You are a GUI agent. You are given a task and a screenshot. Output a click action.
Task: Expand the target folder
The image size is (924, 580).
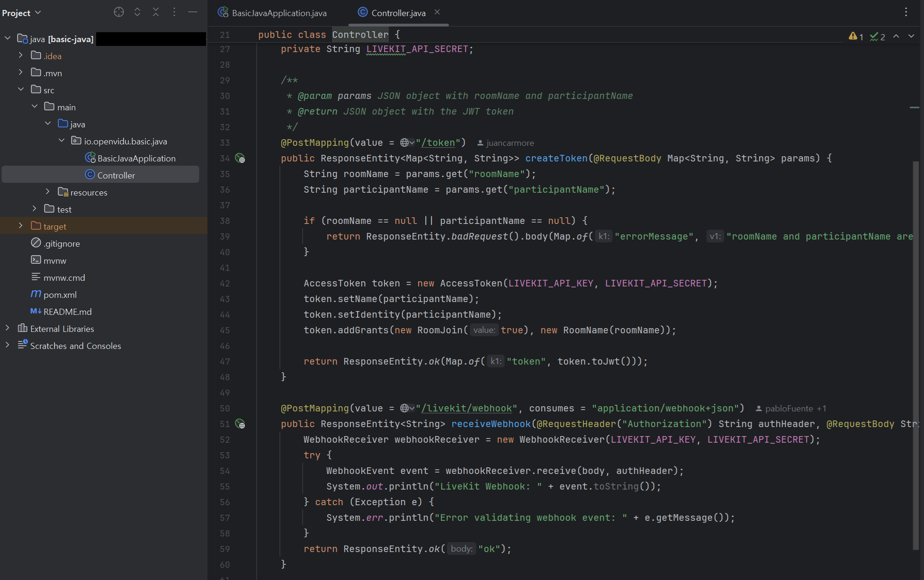point(20,226)
